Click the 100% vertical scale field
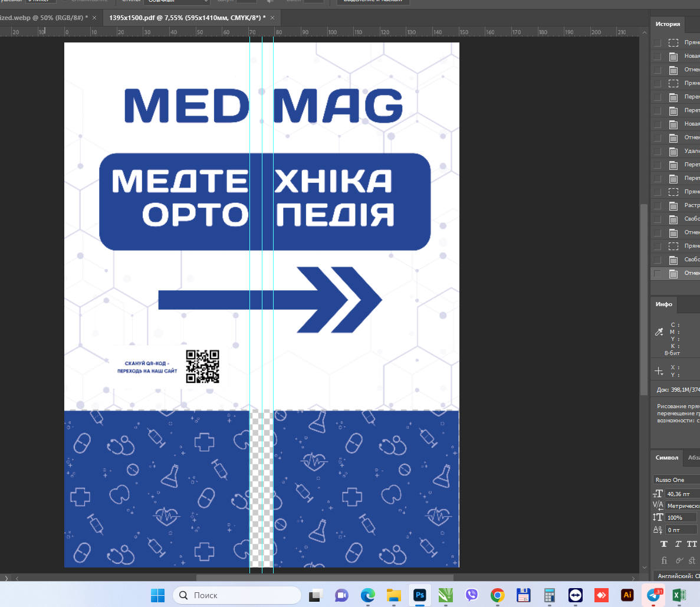Screen dimensions: 700x607 (x=681, y=518)
